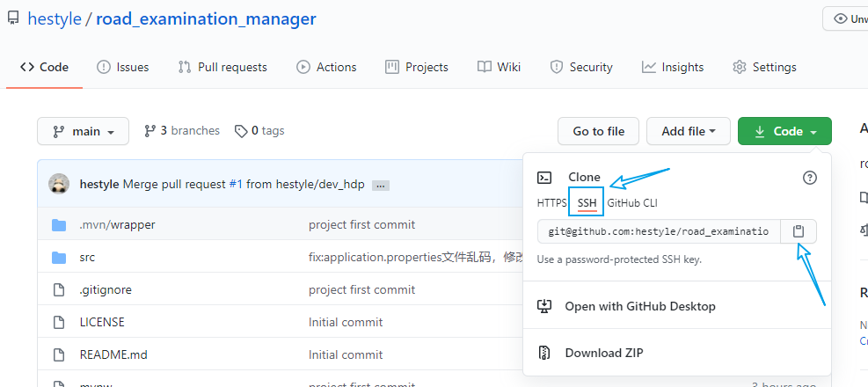Open the Actions tab
Viewport: 868px width, 387px height.
pyautogui.click(x=326, y=67)
